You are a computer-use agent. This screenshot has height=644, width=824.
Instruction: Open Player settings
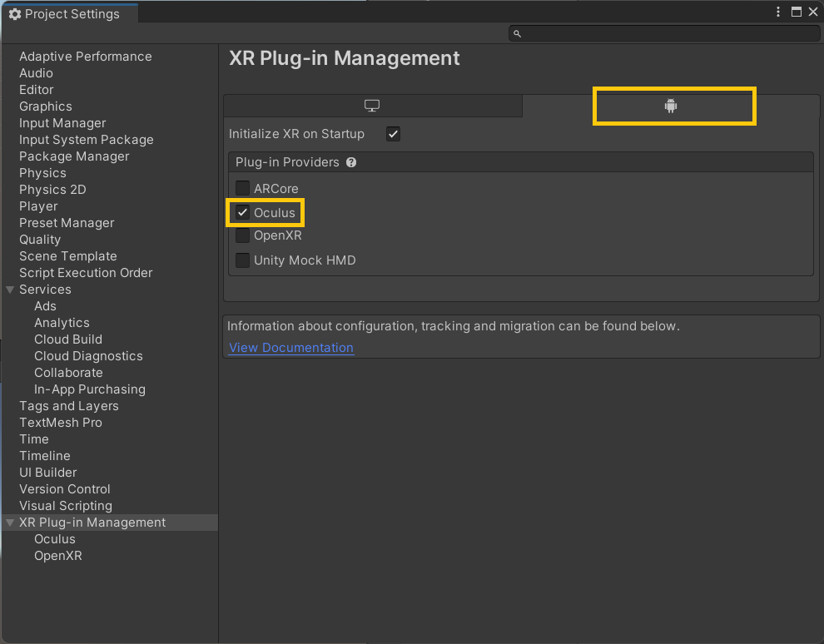(x=38, y=206)
